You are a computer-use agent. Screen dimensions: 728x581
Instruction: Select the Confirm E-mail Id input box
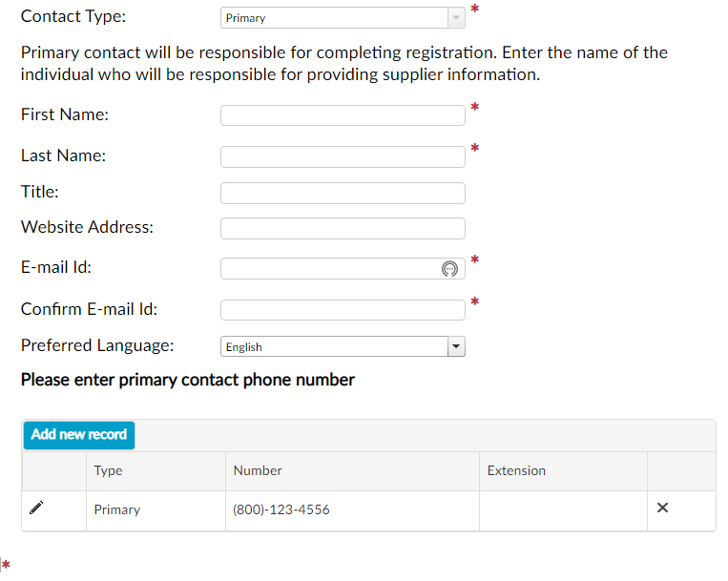[343, 310]
